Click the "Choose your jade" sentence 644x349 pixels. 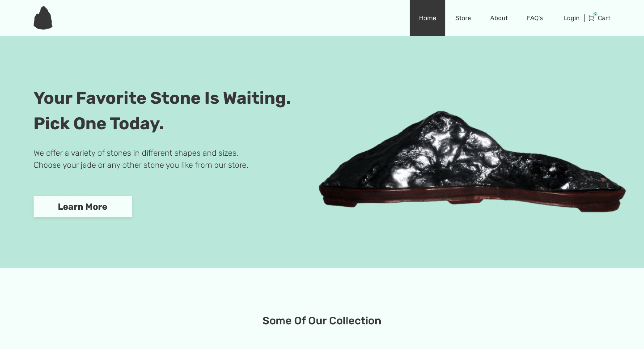(x=141, y=165)
